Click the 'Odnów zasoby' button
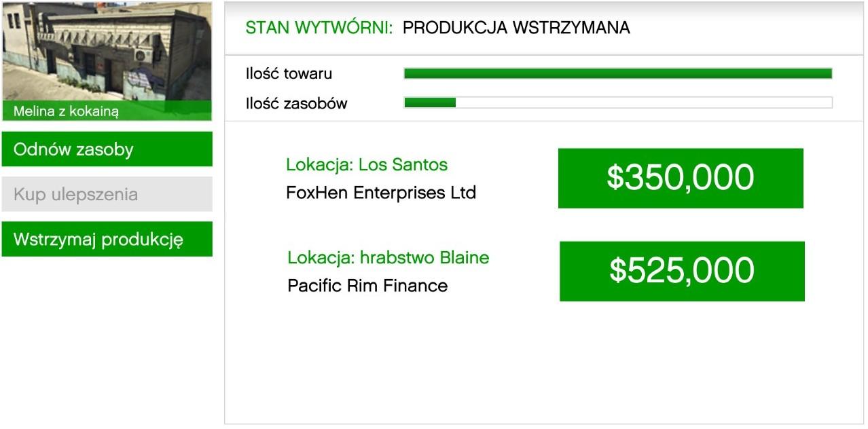This screenshot has height=429, width=868. 107,149
